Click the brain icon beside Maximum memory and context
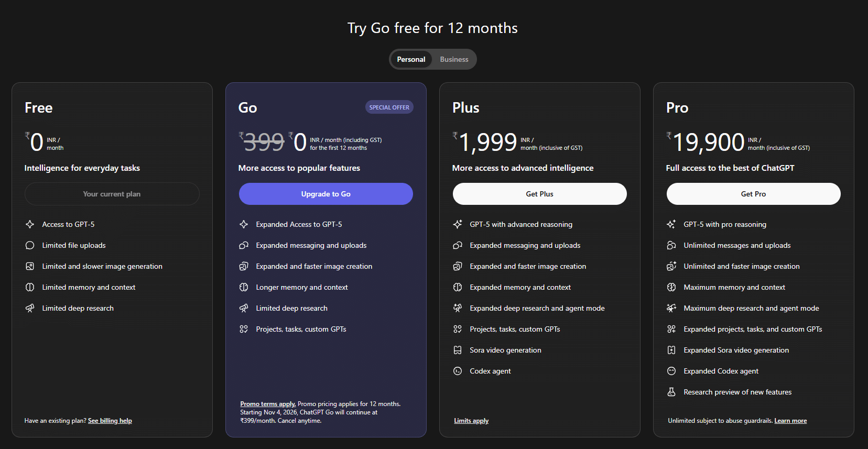This screenshot has width=868, height=449. click(x=671, y=287)
